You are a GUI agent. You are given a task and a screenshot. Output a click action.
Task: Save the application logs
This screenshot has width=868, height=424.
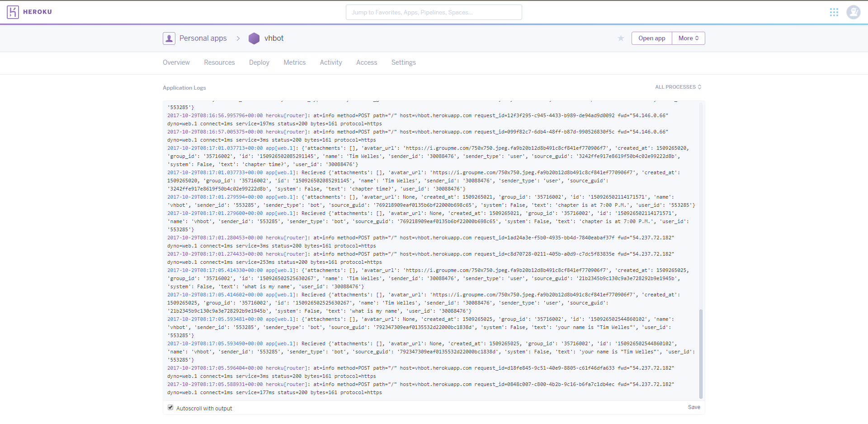694,407
